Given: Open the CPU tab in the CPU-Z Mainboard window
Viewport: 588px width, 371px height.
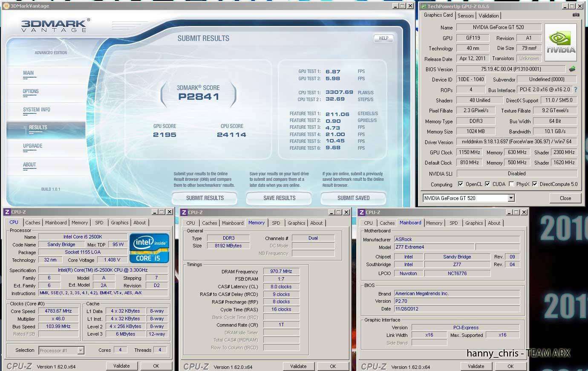Looking at the screenshot, I should pyautogui.click(x=368, y=223).
